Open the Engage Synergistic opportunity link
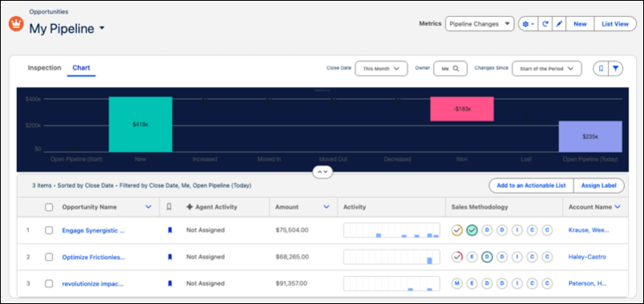Viewport: 644px width, 304px height. click(93, 230)
